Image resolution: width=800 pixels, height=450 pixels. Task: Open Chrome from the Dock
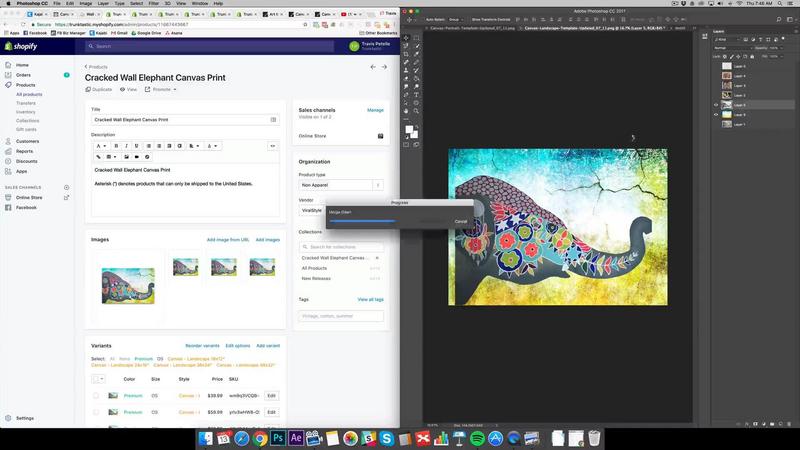pos(260,438)
